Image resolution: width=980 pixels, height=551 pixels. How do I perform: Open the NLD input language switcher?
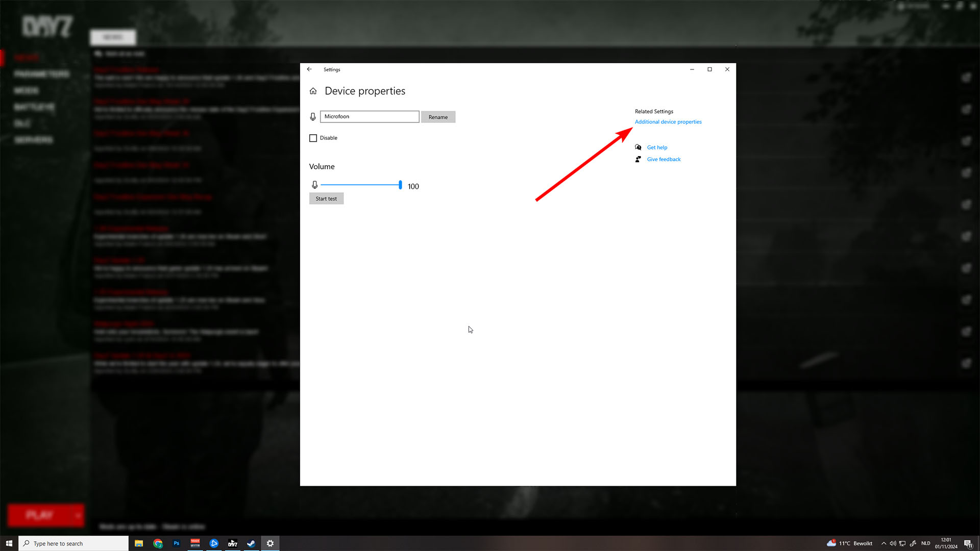tap(925, 543)
